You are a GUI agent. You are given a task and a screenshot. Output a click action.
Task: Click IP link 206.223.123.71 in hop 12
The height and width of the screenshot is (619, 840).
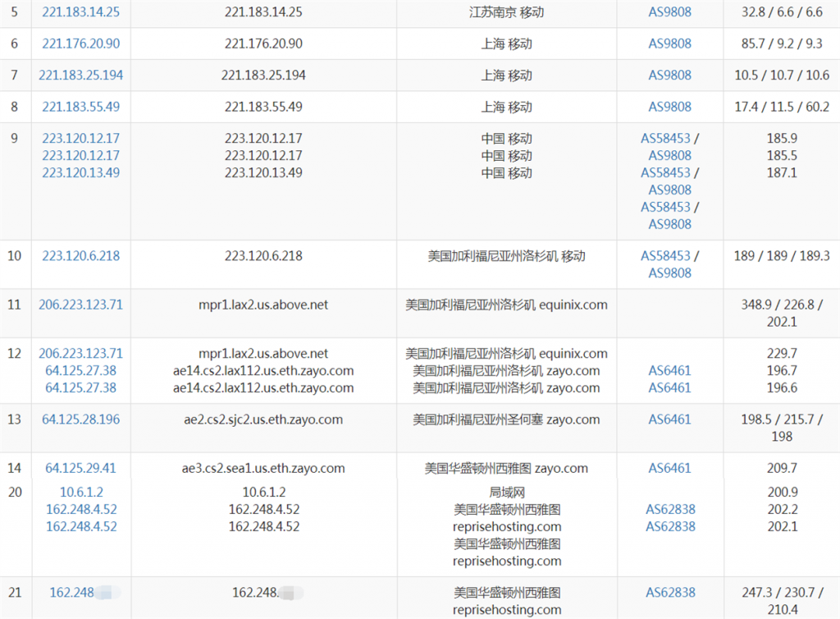click(x=81, y=353)
